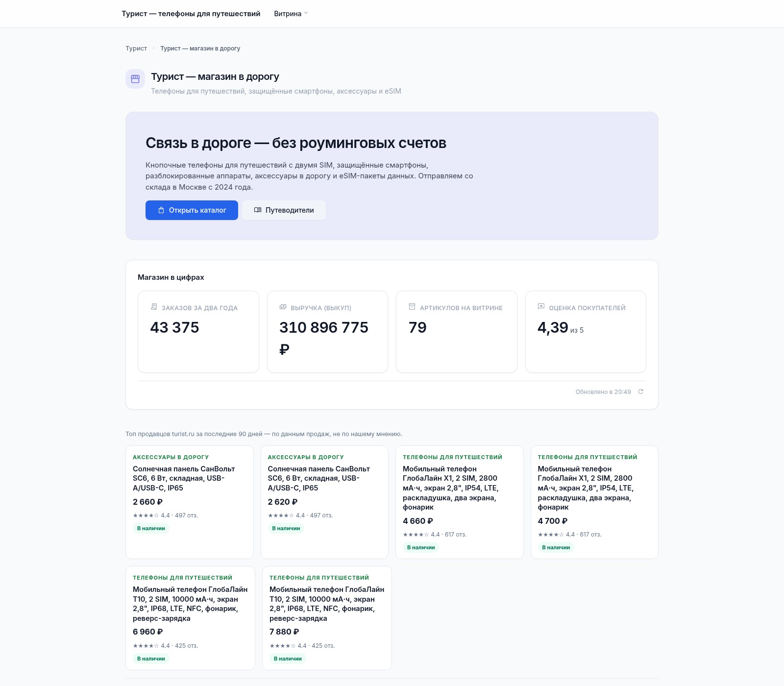
Task: Click 'Аксессуары в дорогу' category on the 2 620 ₽ card
Action: coord(306,457)
